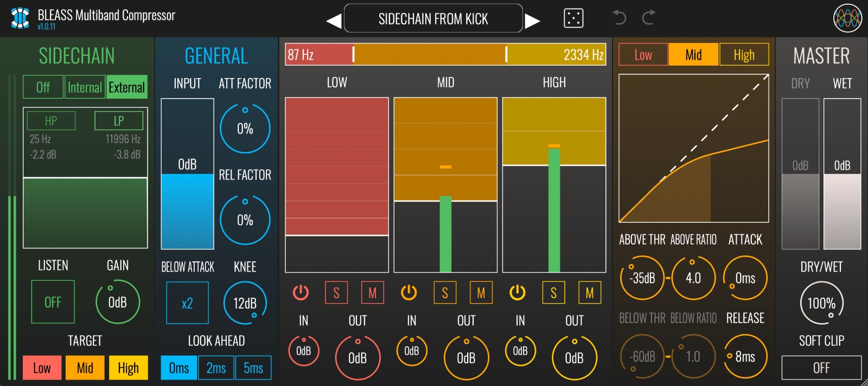The width and height of the screenshot is (868, 386).
Task: Select 5ms look ahead
Action: (253, 368)
